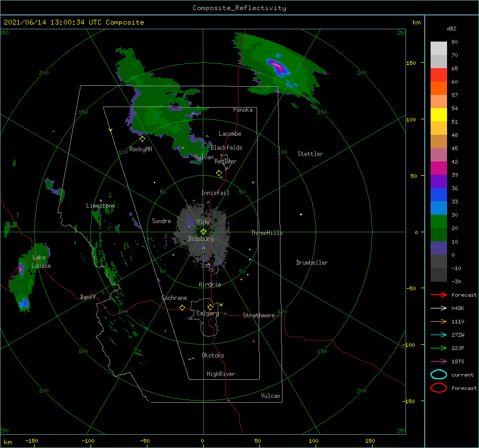
Task: Click the yellow diamond marker above Calgary label
Action: point(210,307)
